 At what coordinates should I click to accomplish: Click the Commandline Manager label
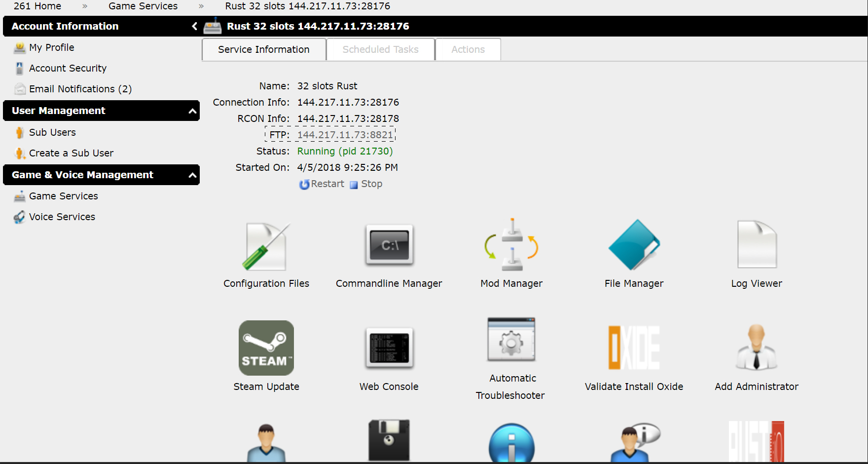(x=389, y=283)
